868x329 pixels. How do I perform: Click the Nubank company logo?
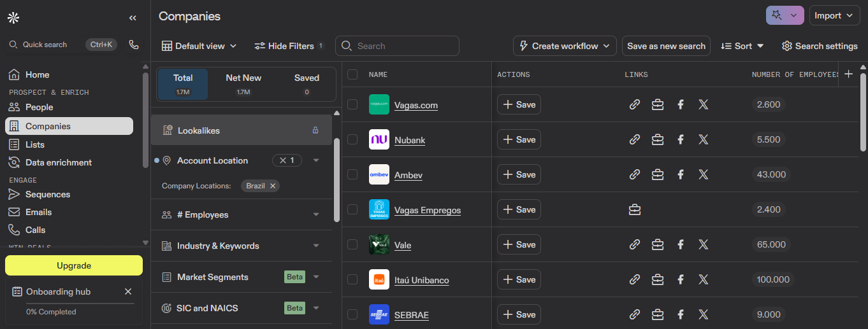[379, 139]
